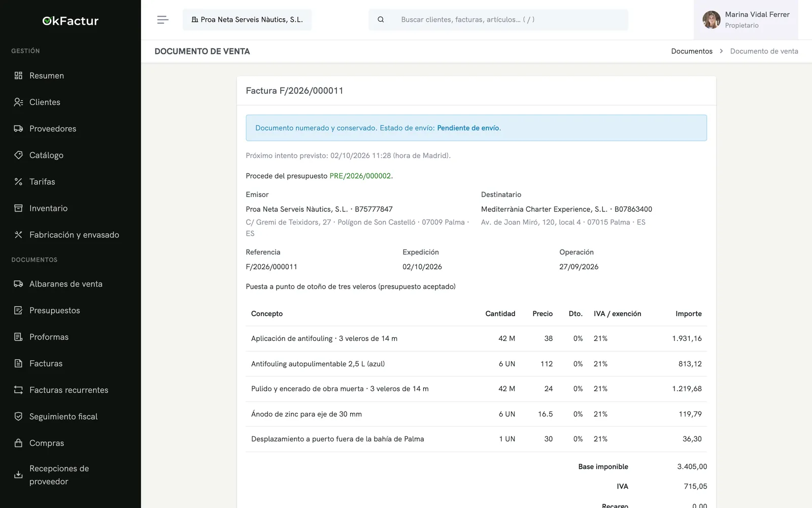Open the Facturas section label
Screen dimensions: 812x508
46,363
